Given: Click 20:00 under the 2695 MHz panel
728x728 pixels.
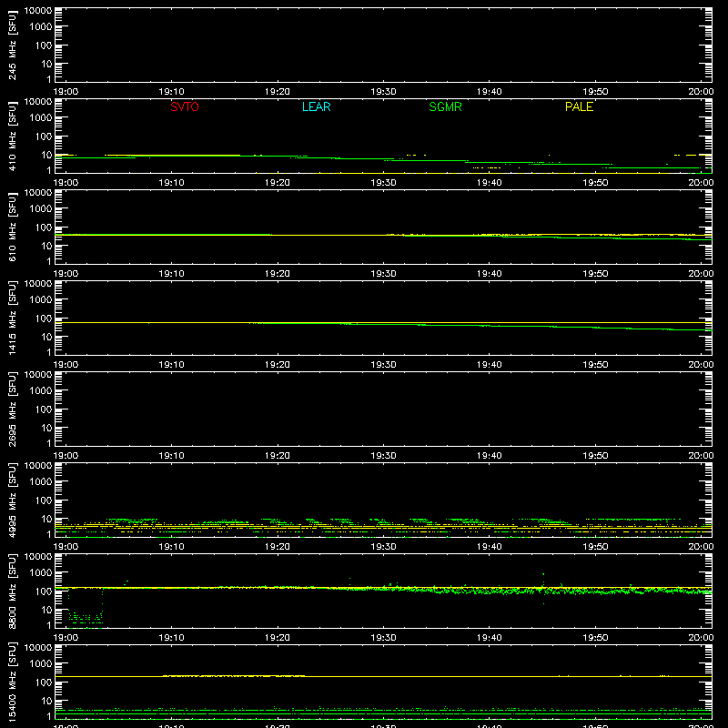Looking at the screenshot, I should pyautogui.click(x=701, y=456).
